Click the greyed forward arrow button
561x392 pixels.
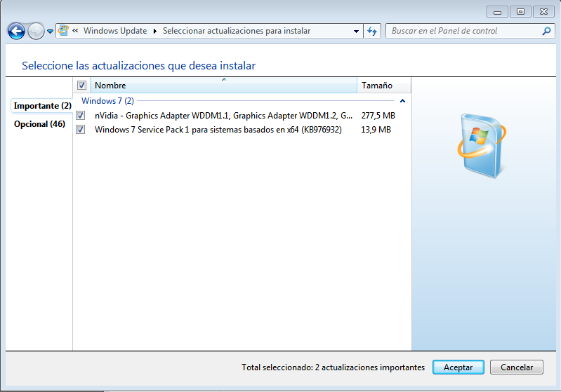[36, 31]
